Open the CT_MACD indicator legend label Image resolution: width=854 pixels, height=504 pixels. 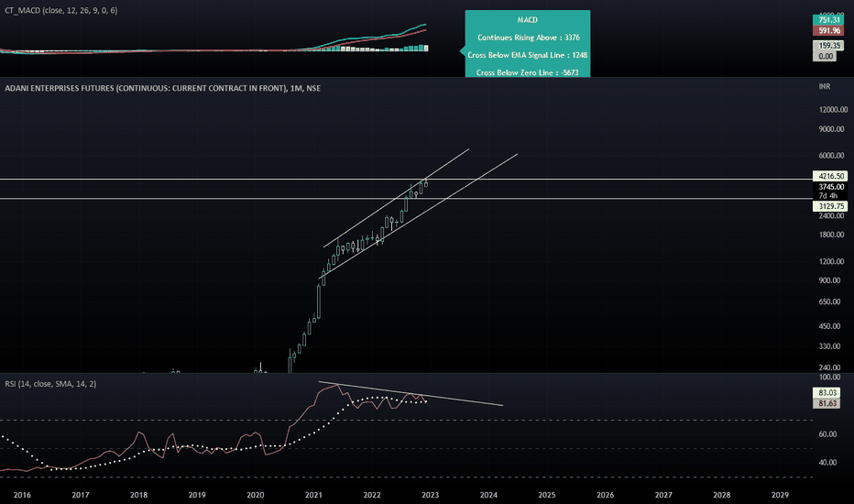click(x=61, y=10)
